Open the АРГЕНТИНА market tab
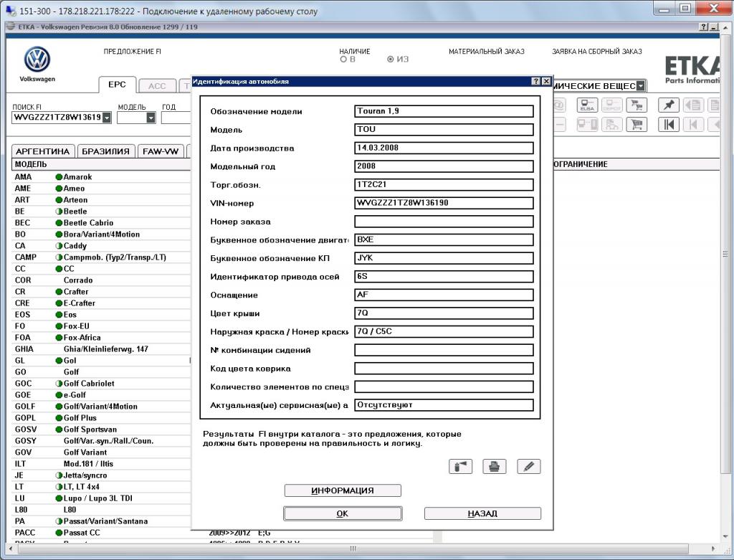Screen dimensions: 734x560 [x=42, y=151]
